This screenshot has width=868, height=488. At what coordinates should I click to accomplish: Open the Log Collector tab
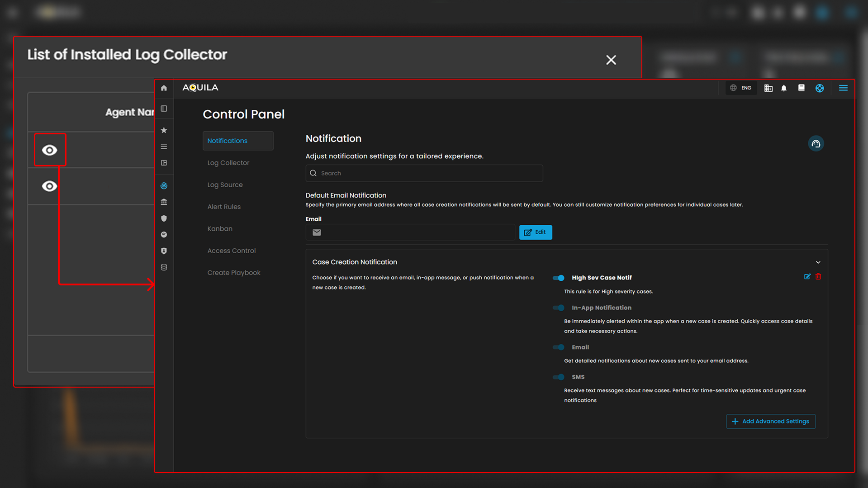click(x=228, y=163)
